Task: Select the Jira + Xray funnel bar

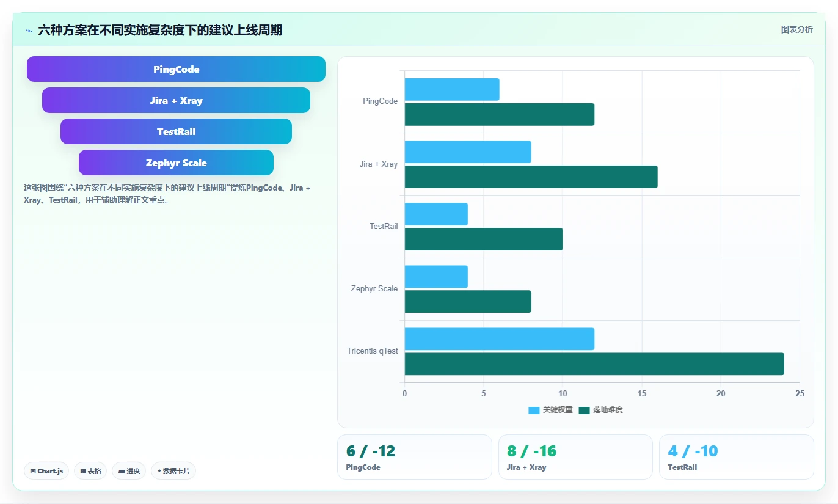Action: (176, 100)
